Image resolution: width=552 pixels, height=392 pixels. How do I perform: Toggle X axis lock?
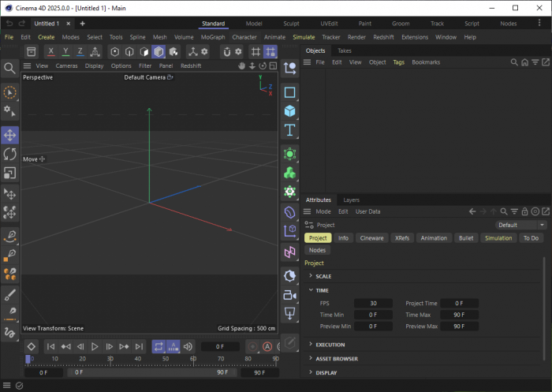point(51,51)
